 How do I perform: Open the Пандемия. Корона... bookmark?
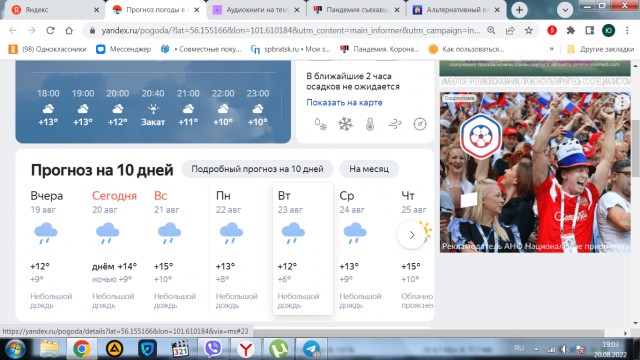[x=380, y=49]
